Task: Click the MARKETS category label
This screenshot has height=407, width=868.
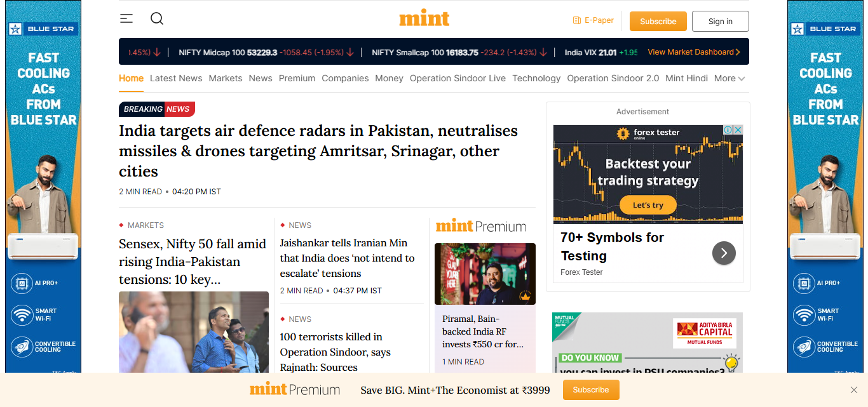Action: coord(146,225)
